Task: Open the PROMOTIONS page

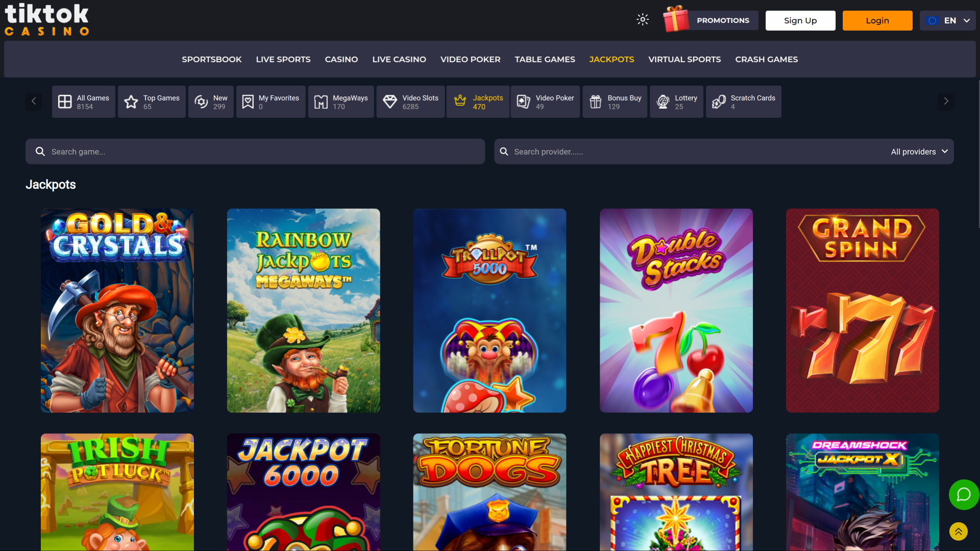Action: (x=723, y=20)
